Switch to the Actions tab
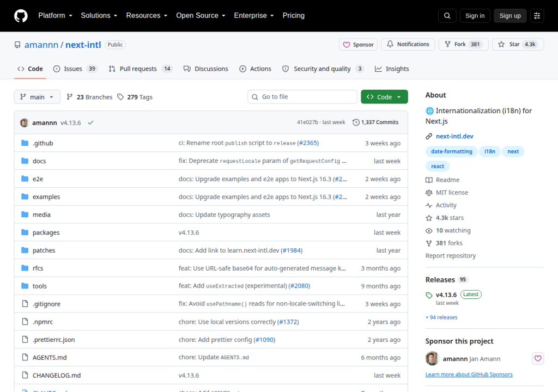The height and width of the screenshot is (392, 558). coord(255,69)
